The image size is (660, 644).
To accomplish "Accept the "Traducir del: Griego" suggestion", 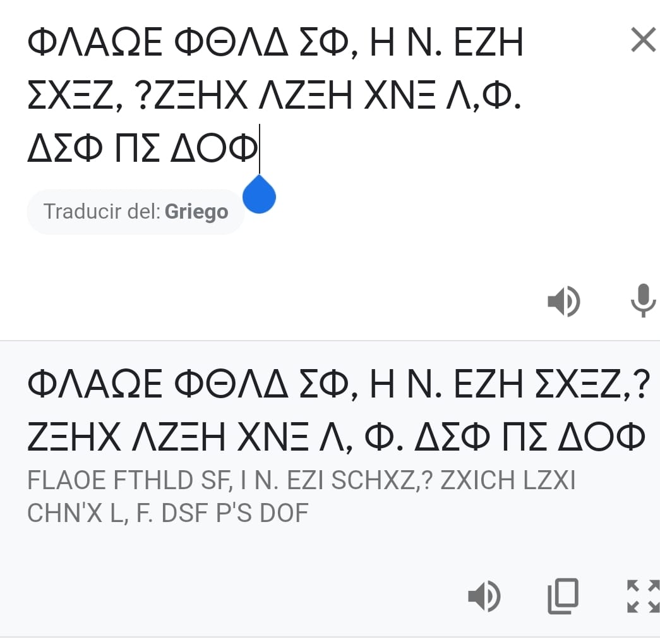I will [x=135, y=212].
